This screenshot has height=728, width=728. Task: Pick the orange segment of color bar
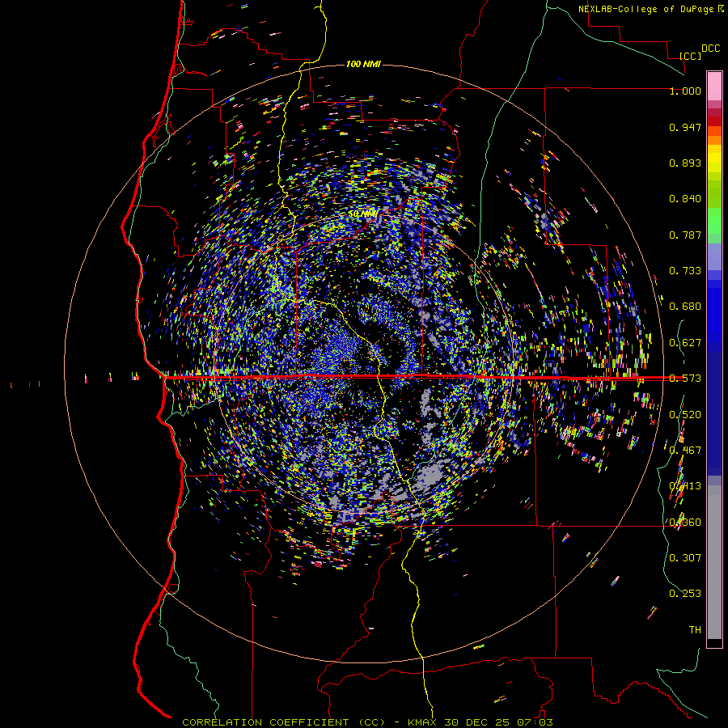tap(714, 140)
